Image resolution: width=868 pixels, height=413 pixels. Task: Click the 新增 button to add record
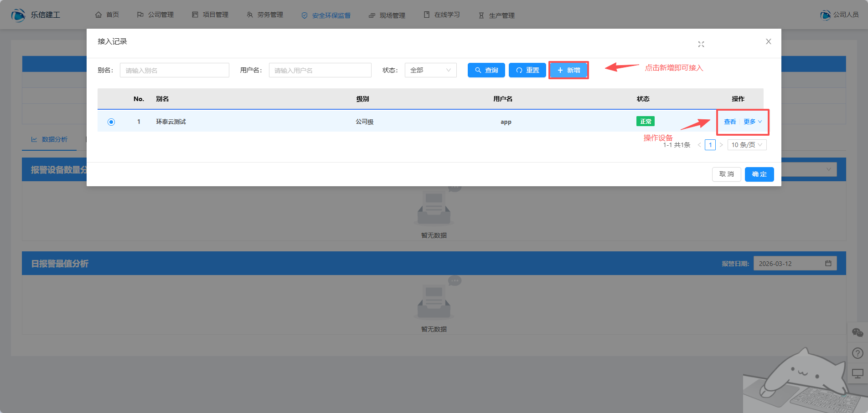coord(568,70)
